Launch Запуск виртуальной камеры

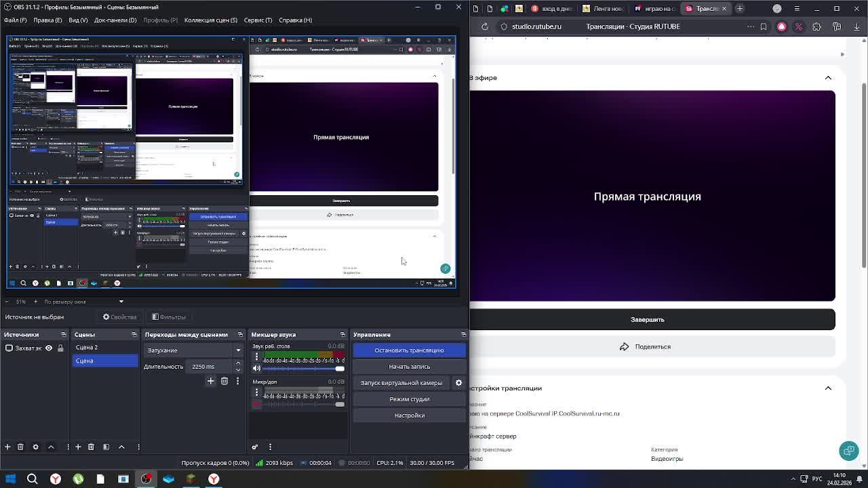click(x=401, y=383)
